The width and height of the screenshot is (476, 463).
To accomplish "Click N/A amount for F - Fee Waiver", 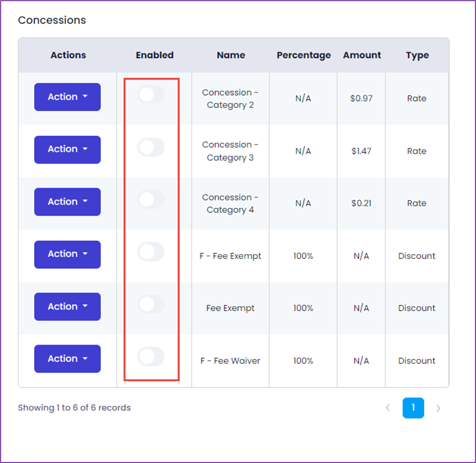I will [361, 361].
